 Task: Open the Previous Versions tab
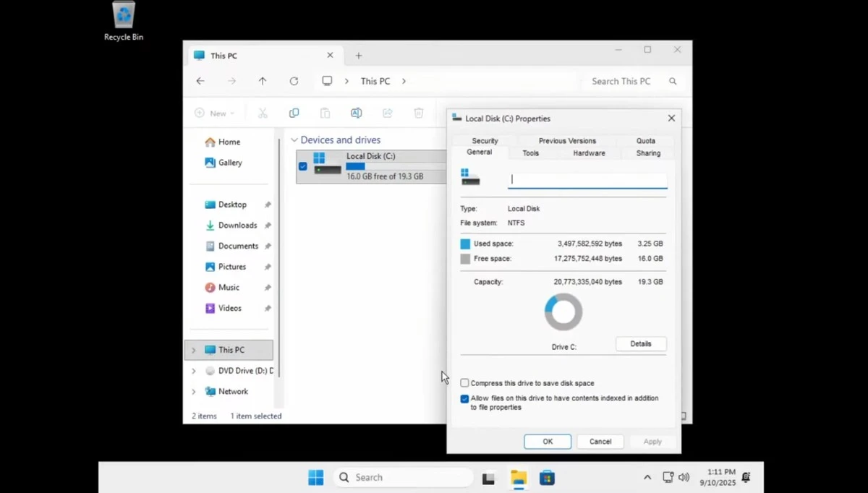click(567, 140)
